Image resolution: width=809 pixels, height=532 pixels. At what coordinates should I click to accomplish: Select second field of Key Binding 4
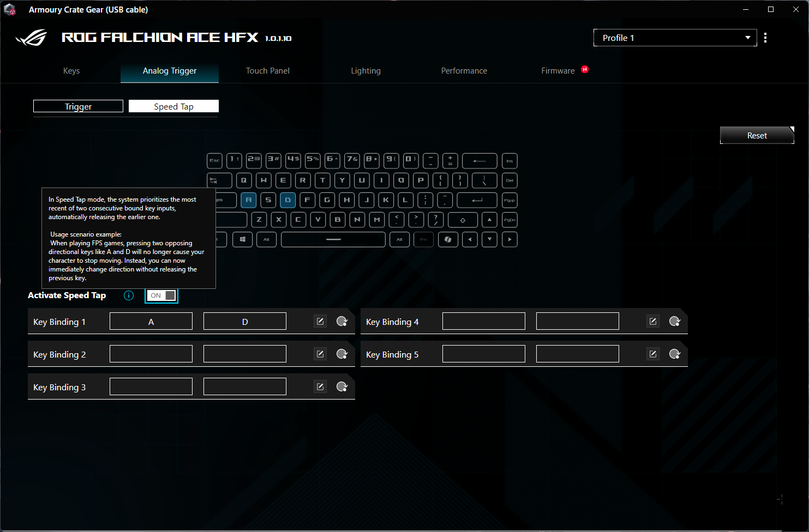pos(578,321)
